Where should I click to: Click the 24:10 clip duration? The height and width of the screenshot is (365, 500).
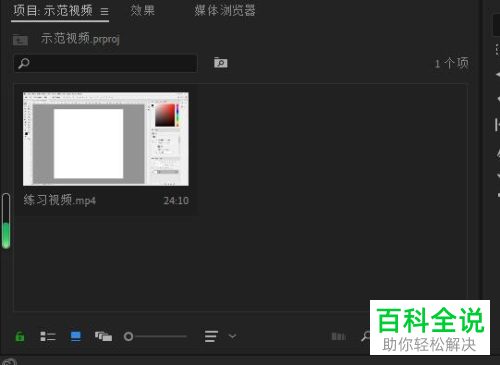point(176,201)
